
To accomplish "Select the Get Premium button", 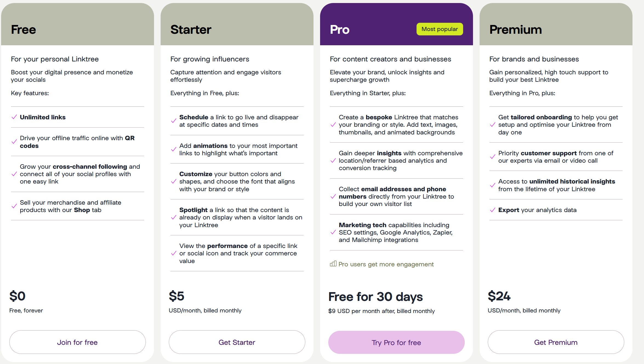I will pyautogui.click(x=556, y=342).
